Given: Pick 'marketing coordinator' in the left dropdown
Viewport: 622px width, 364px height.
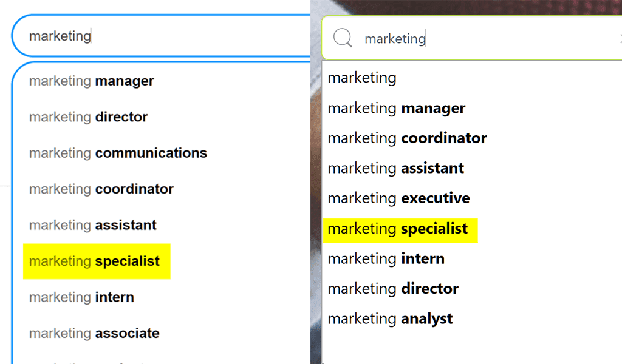Looking at the screenshot, I should tap(101, 189).
